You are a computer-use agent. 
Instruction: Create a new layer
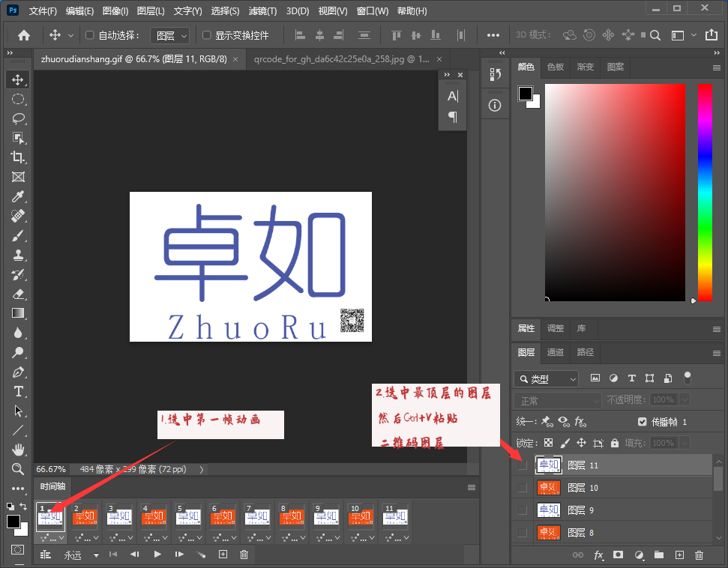pyautogui.click(x=679, y=555)
